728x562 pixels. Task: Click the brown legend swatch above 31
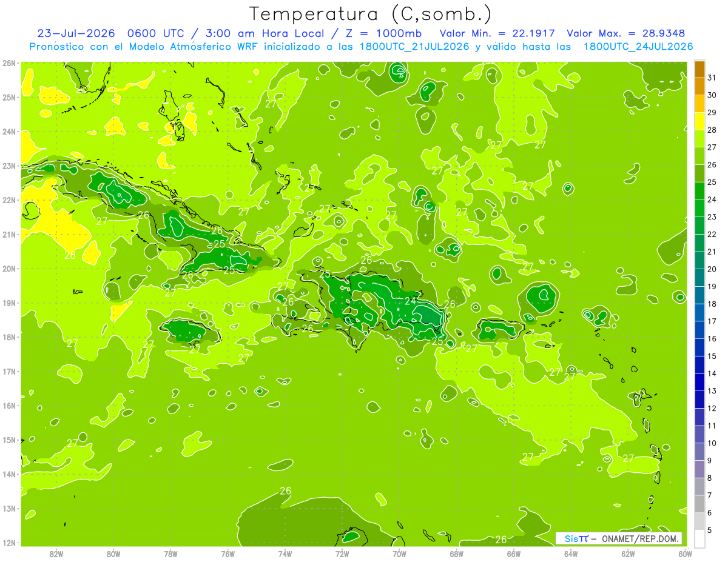699,69
